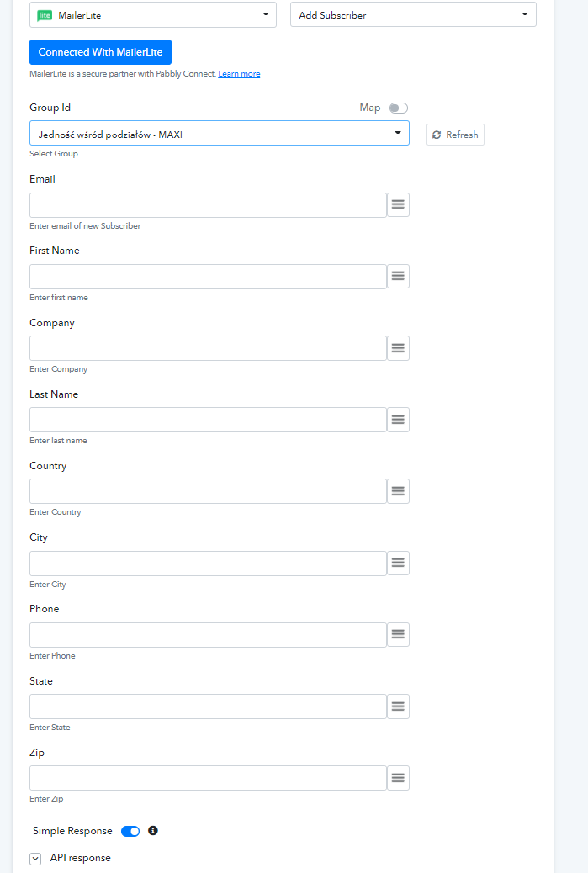The height and width of the screenshot is (873, 588).
Task: Turn off the Simple Response toggle
Action: (x=130, y=831)
